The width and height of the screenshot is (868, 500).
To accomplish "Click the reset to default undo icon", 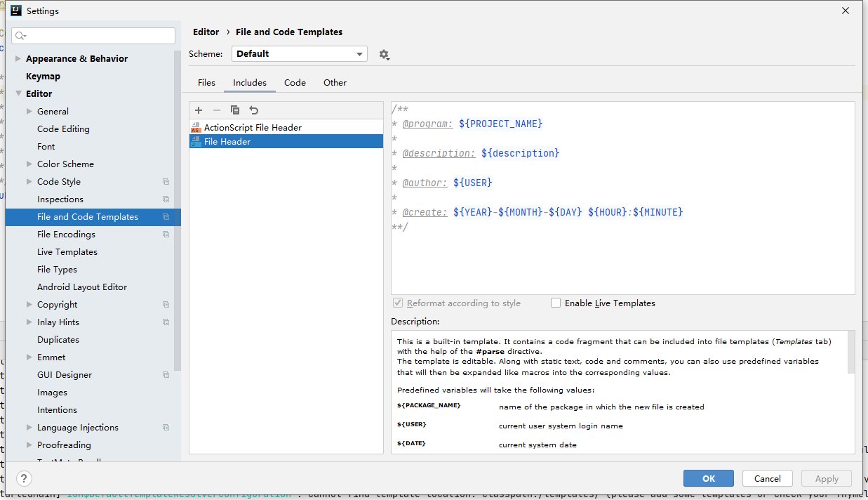I will click(x=254, y=110).
